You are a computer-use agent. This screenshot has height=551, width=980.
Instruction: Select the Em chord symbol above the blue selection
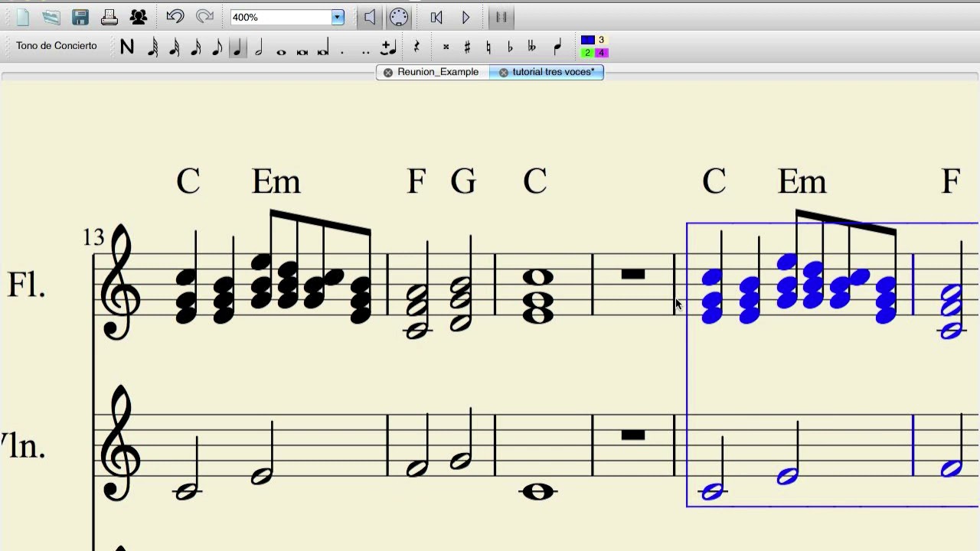[802, 182]
